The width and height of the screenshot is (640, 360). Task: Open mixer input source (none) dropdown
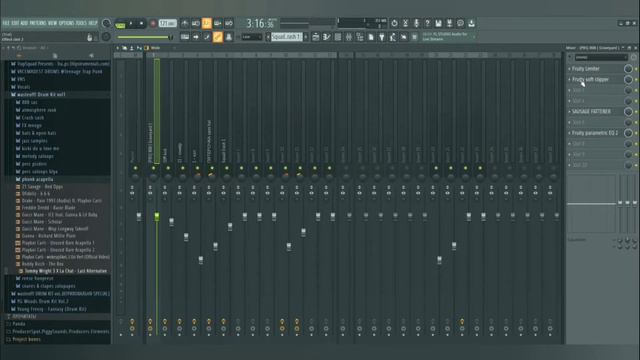coord(601,58)
